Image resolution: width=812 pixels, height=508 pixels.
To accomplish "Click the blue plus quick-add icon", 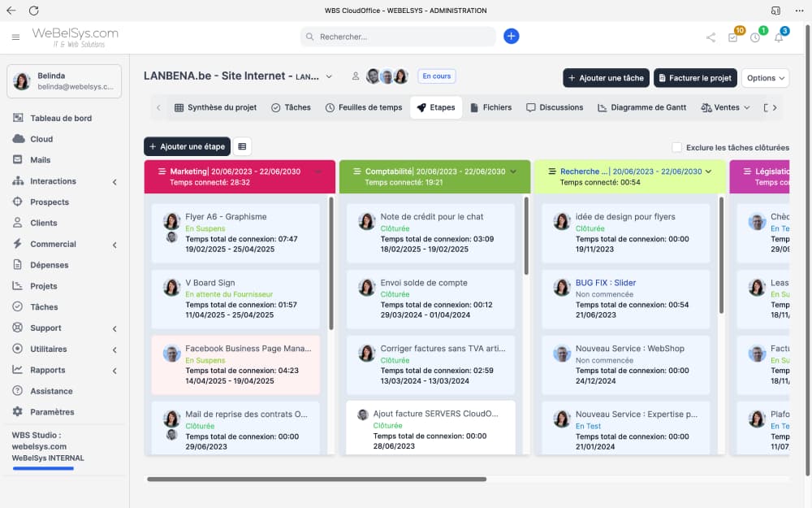I will click(x=511, y=37).
